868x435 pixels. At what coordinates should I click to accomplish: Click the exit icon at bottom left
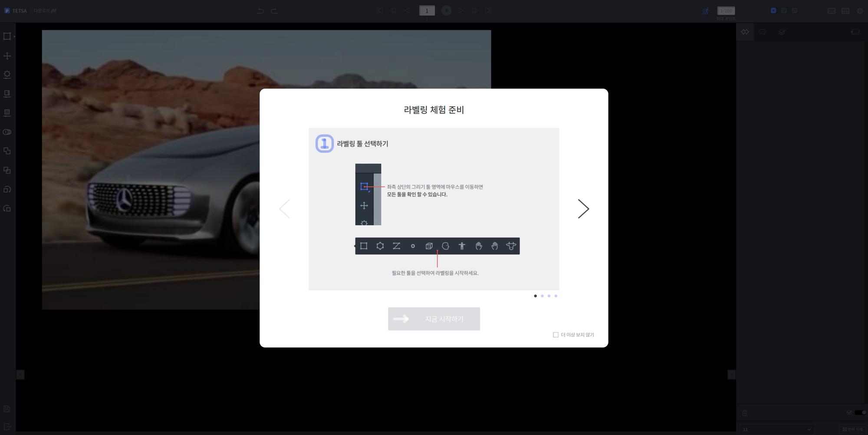pos(7,427)
